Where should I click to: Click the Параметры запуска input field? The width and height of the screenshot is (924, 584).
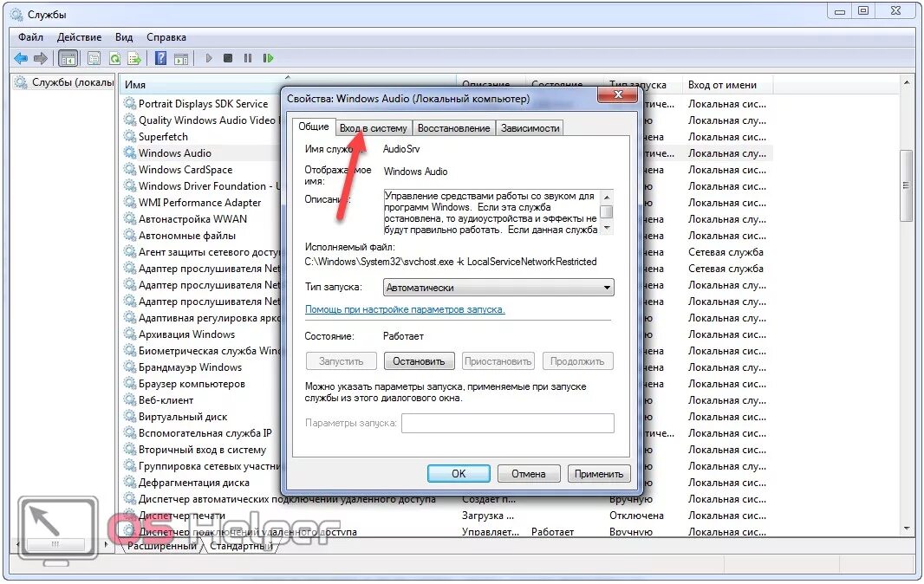508,423
